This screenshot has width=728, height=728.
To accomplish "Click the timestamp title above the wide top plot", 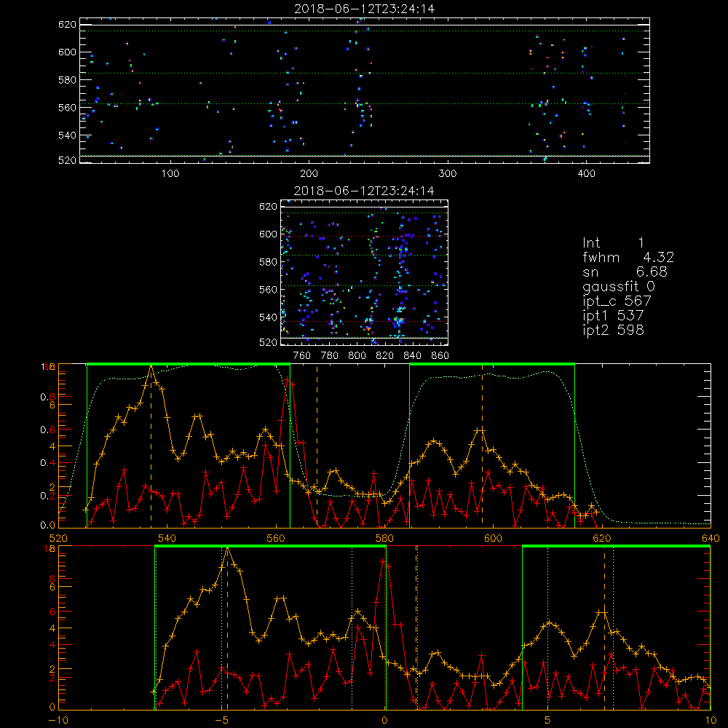I will point(365,9).
